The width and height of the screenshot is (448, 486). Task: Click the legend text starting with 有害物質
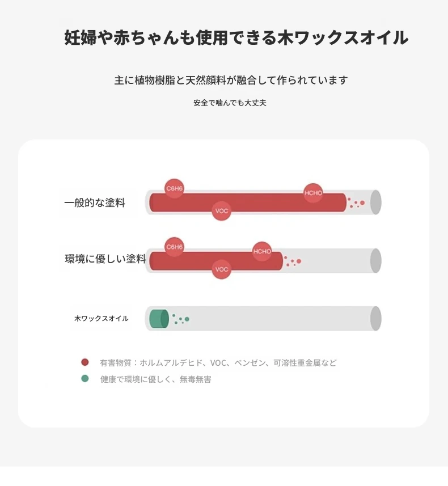click(x=218, y=362)
